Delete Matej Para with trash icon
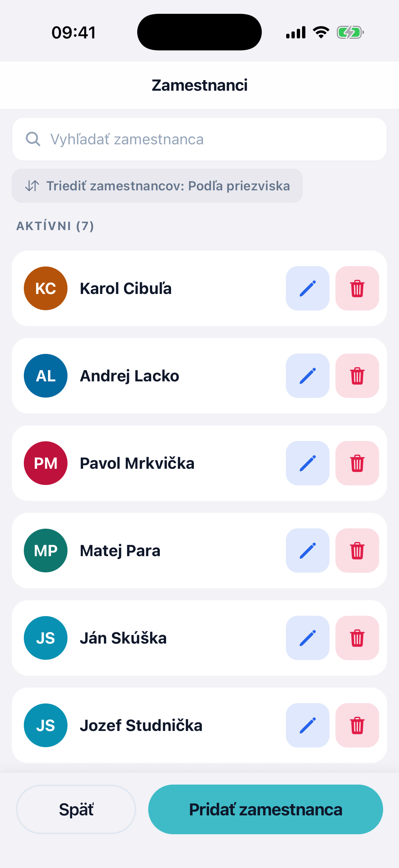This screenshot has width=399, height=868. click(x=357, y=550)
